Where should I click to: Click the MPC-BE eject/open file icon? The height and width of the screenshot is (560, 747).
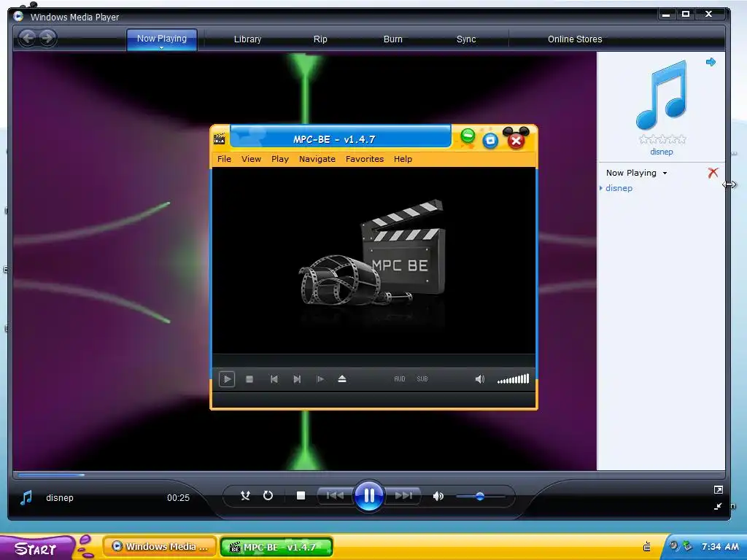pos(342,379)
